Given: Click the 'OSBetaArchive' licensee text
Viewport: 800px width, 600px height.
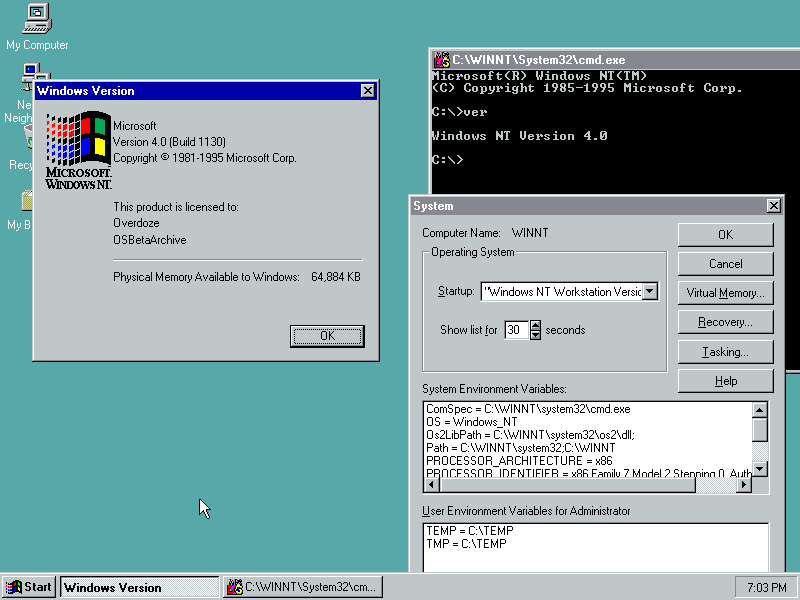Looking at the screenshot, I should pos(149,240).
